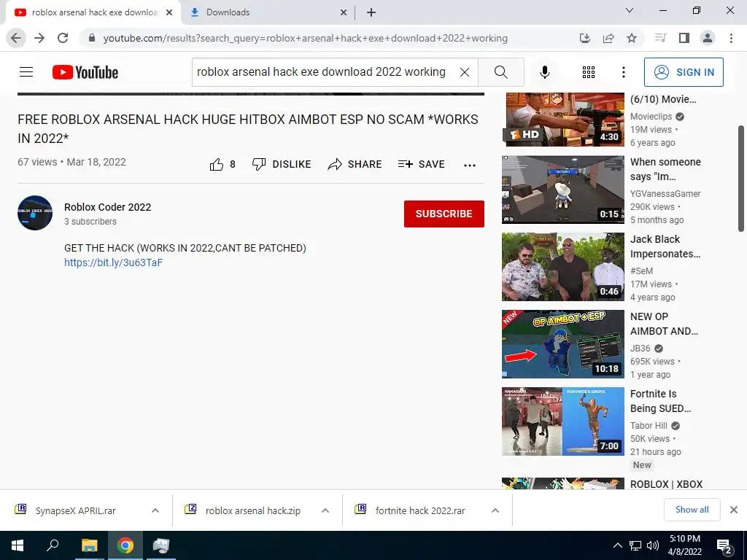Open a new Chrome tab
The image size is (747, 560).
371,12
